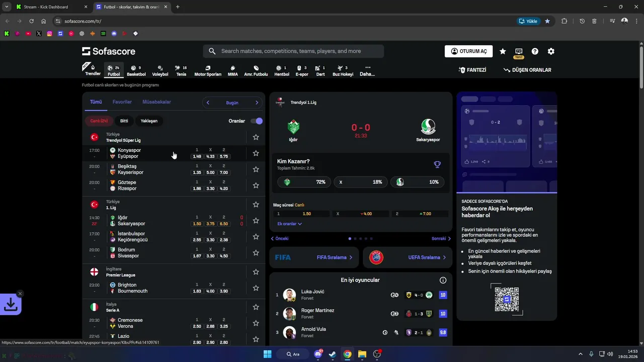Click the trophy icon in Kim Kazanır
This screenshot has height=362, width=644.
(x=437, y=164)
